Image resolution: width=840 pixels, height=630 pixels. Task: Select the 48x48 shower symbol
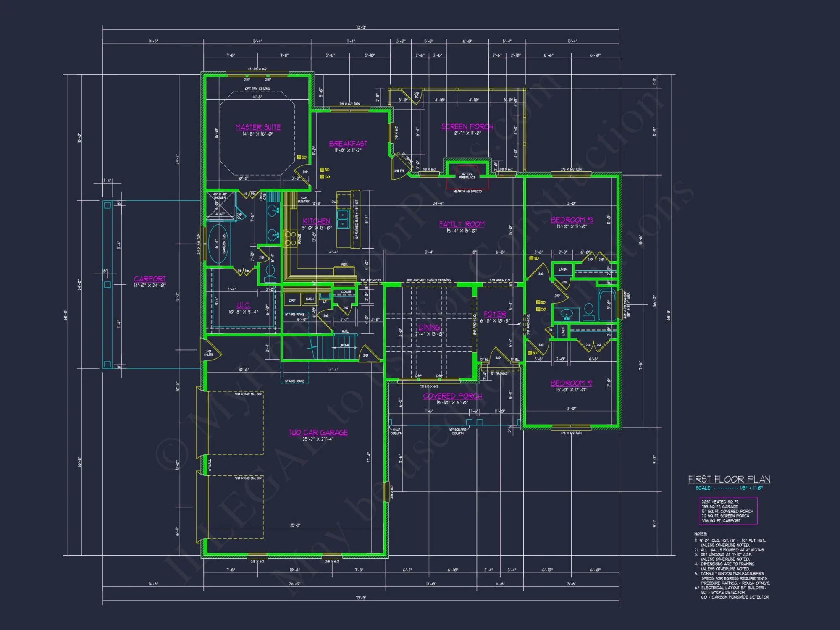tap(220, 205)
